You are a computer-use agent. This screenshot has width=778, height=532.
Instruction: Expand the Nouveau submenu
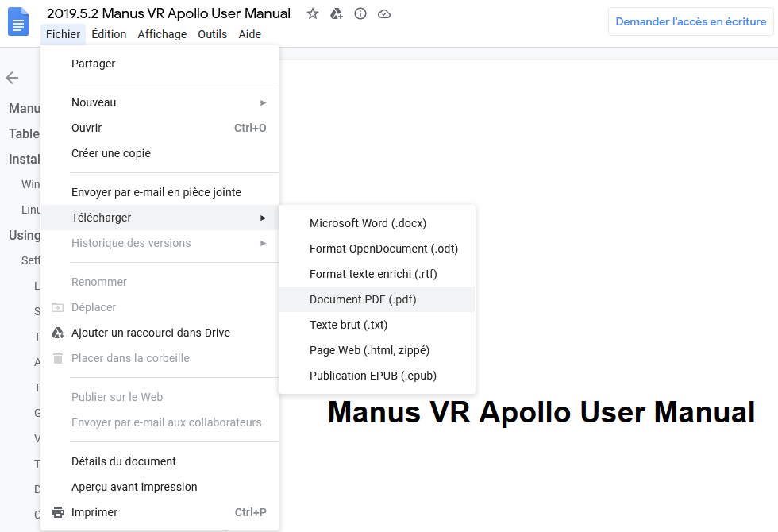coord(263,102)
